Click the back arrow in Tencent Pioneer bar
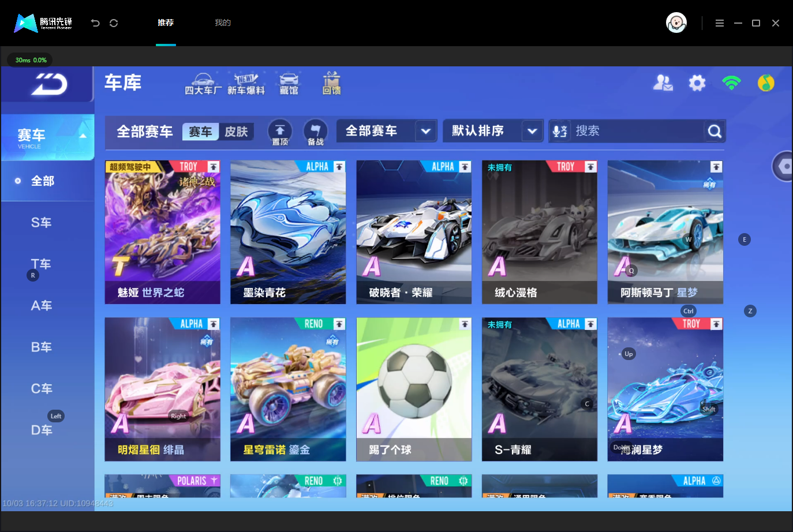 point(95,23)
